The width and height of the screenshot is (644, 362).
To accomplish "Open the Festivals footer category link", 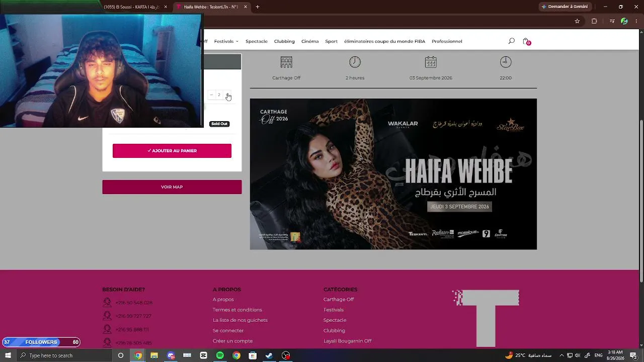I will pyautogui.click(x=334, y=310).
